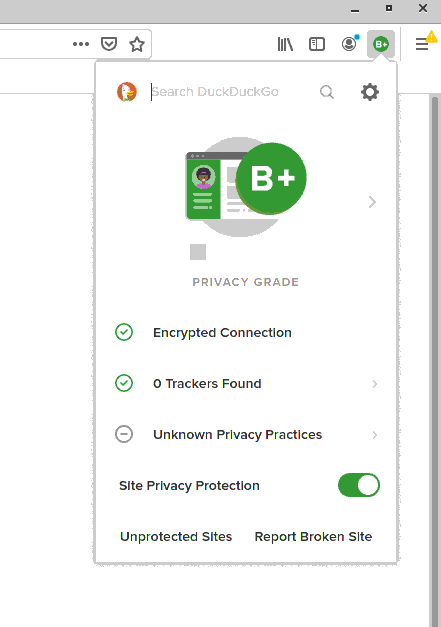Screen dimensions: 441x627
Task: Click Report Broken Site link
Action: coord(313,537)
